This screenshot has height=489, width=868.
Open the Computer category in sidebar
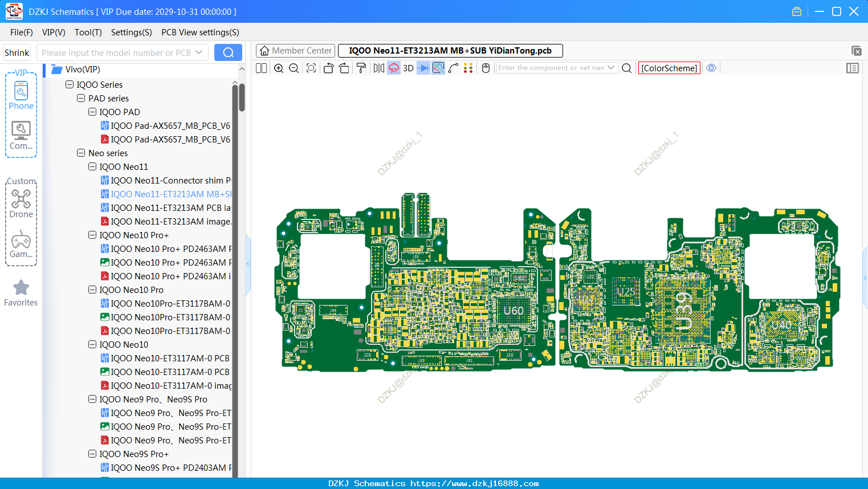coord(21,136)
